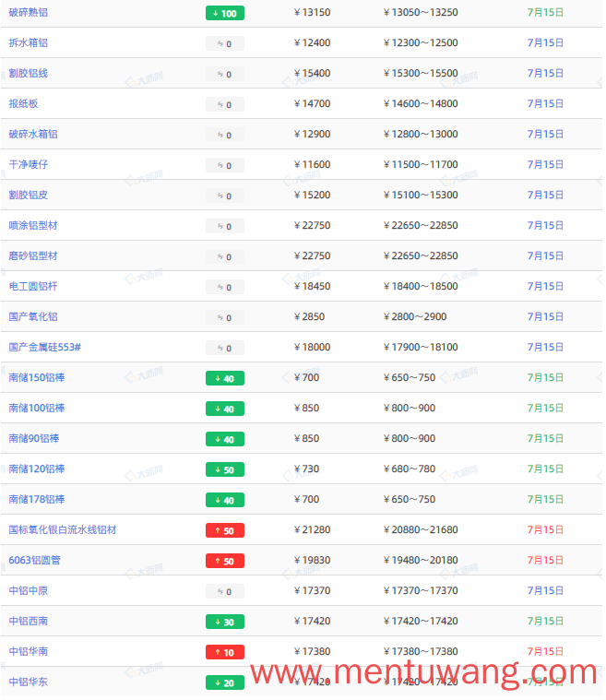
Task: Open the 割胶铝皮 product link
Action: pos(29,195)
